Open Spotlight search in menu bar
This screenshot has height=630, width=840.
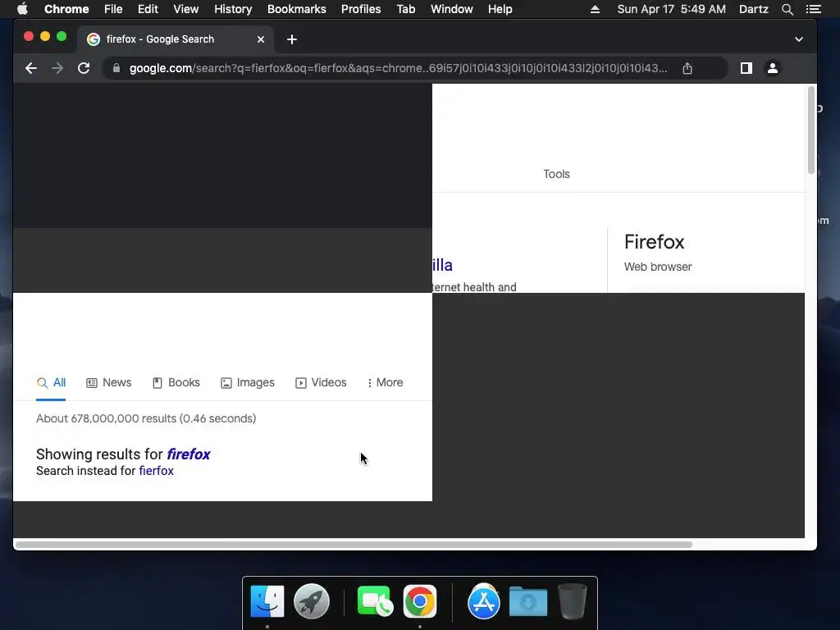(787, 9)
